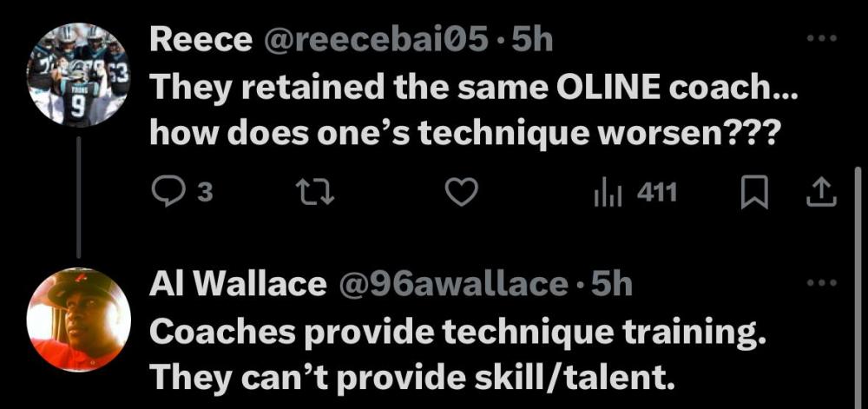Open Al Wallace's profile picture
Screen dimensions: 868x409
tap(79, 319)
